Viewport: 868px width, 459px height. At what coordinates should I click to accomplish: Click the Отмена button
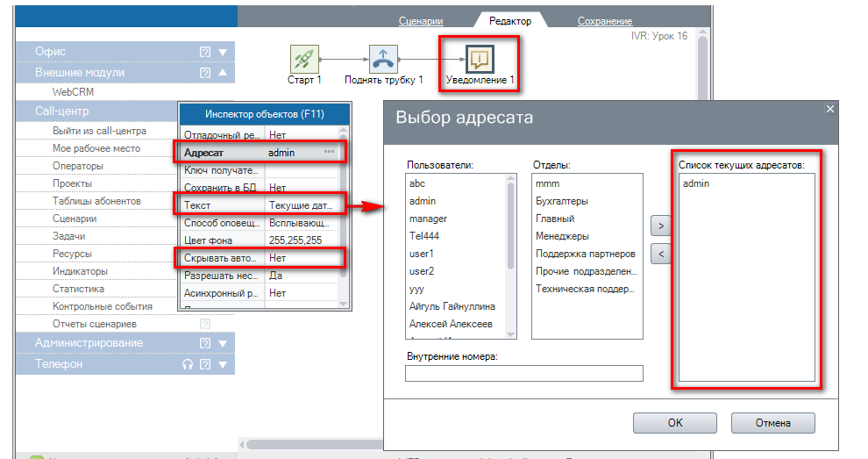[x=773, y=422]
